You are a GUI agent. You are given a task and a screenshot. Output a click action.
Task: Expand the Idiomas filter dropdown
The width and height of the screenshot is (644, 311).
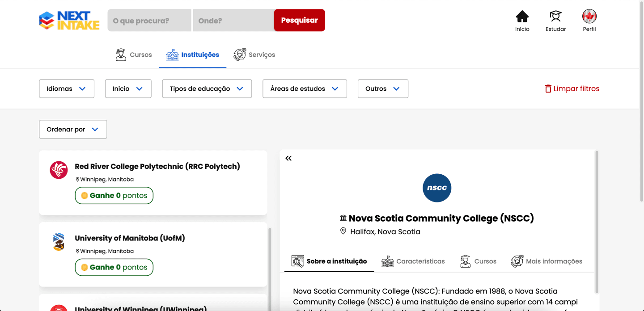click(x=67, y=88)
